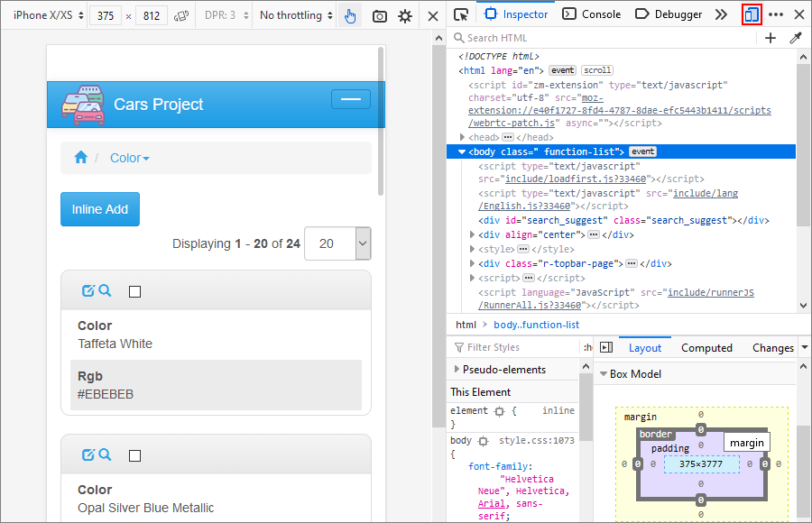Open responsive design mode settings gear

tap(405, 15)
